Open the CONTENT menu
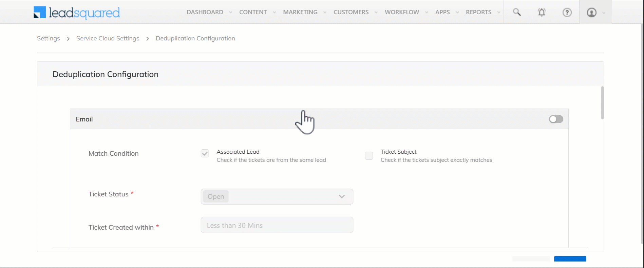This screenshot has width=644, height=268. coord(253,12)
